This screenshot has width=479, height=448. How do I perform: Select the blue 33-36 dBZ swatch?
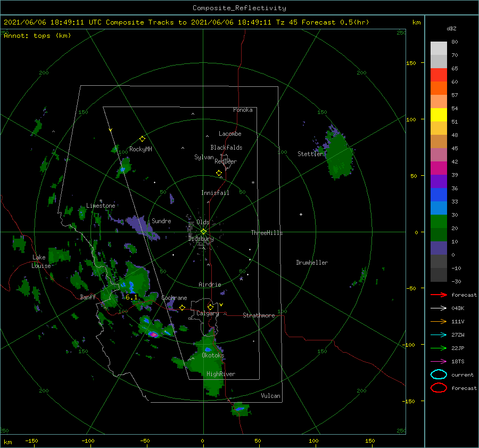click(x=439, y=194)
